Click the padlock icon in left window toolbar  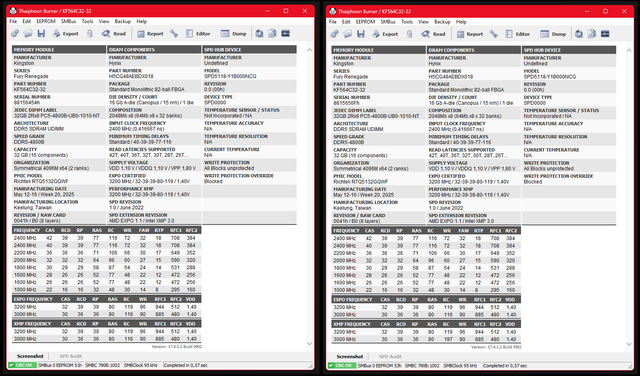89,33
